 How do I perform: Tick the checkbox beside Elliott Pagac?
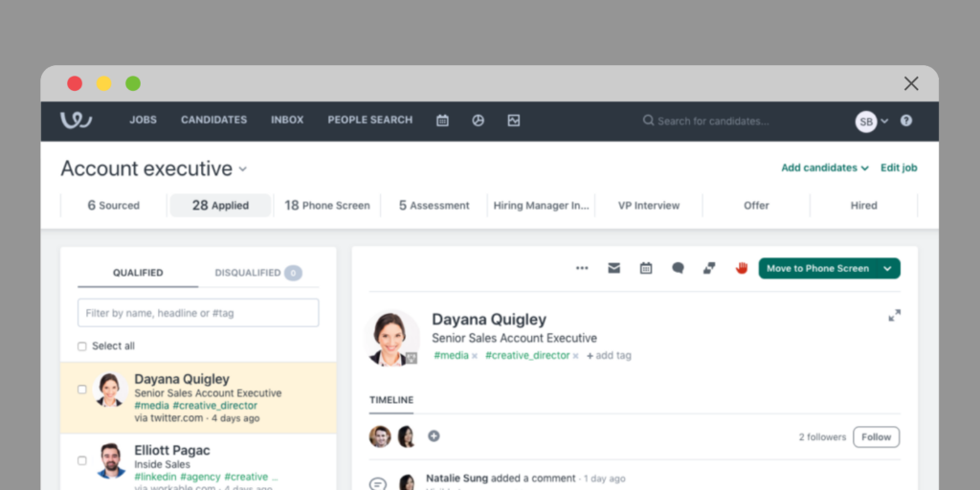[82, 460]
